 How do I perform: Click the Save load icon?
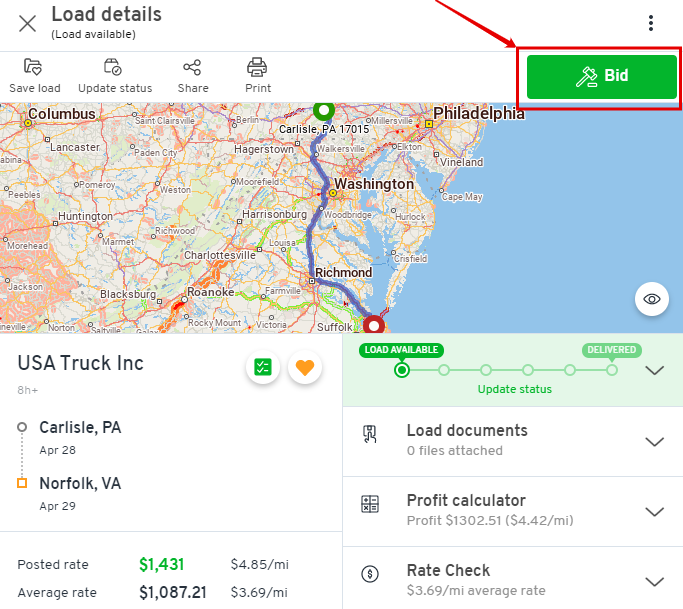[33, 67]
